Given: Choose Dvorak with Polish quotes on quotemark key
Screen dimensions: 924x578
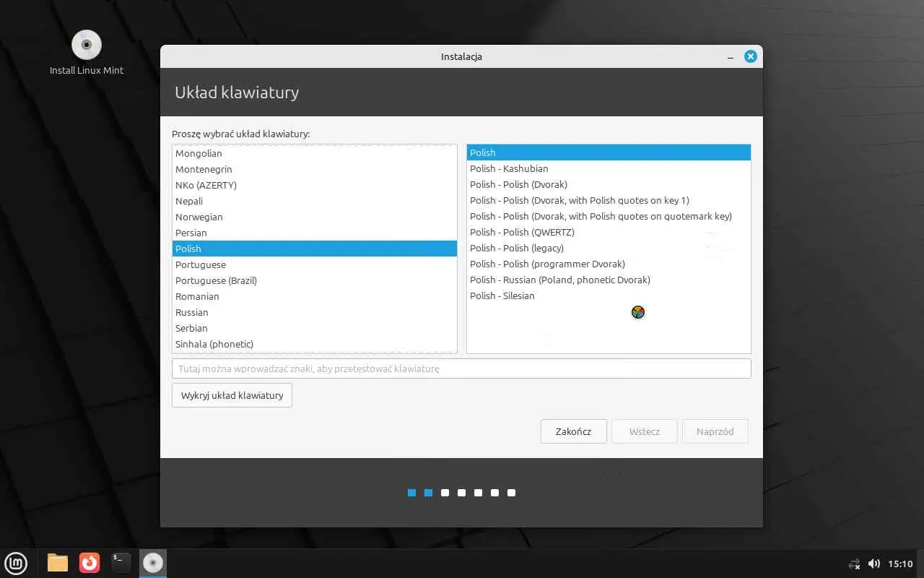Looking at the screenshot, I should click(x=609, y=216).
